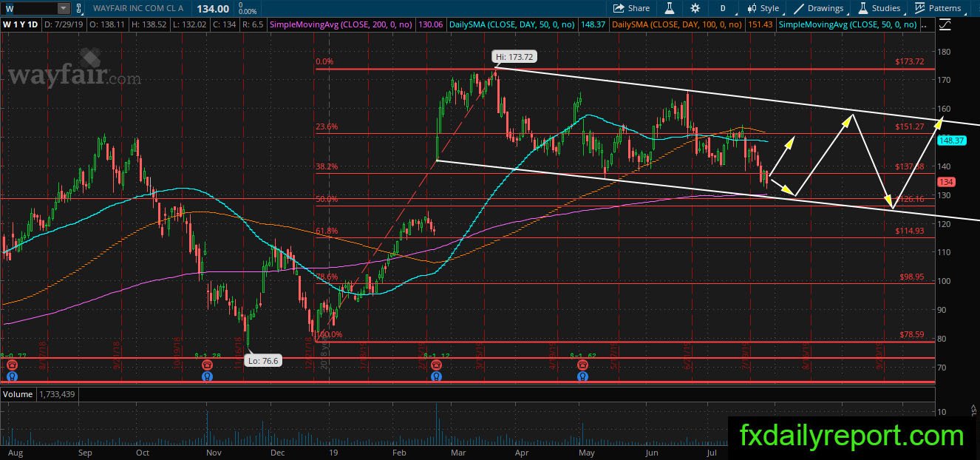
Task: Click the $78.59 Fibonacci price label
Action: [911, 334]
